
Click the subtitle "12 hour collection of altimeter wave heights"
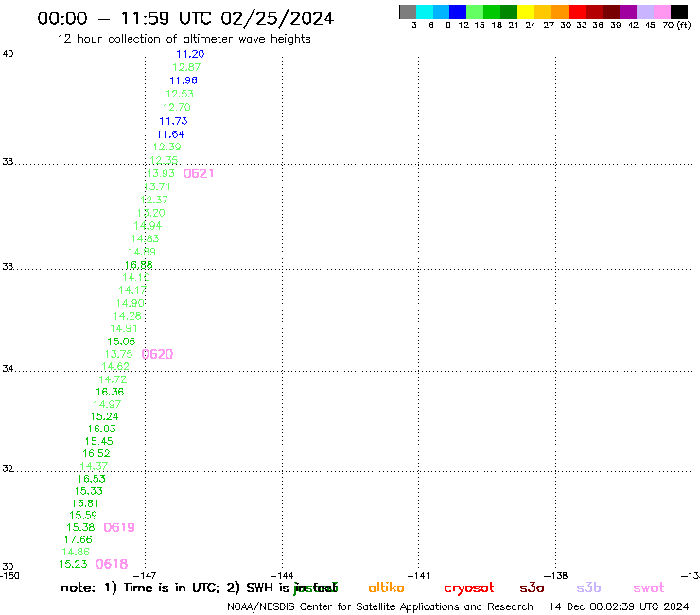coord(184,39)
